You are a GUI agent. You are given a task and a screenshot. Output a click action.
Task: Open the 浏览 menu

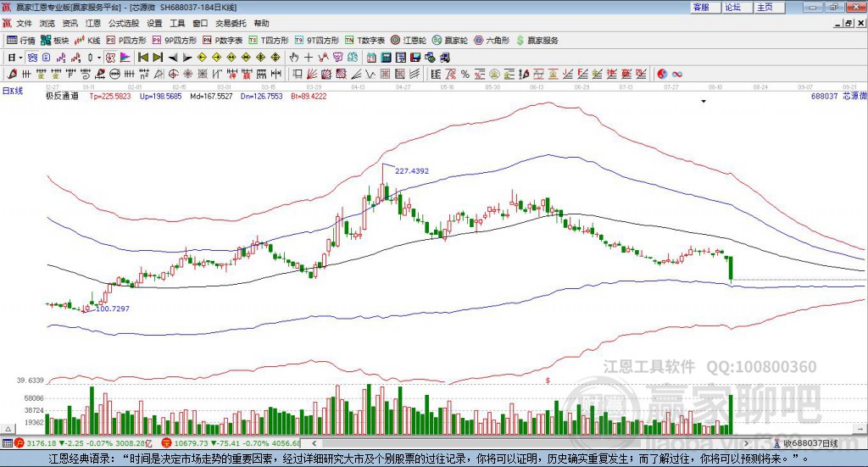coord(47,23)
